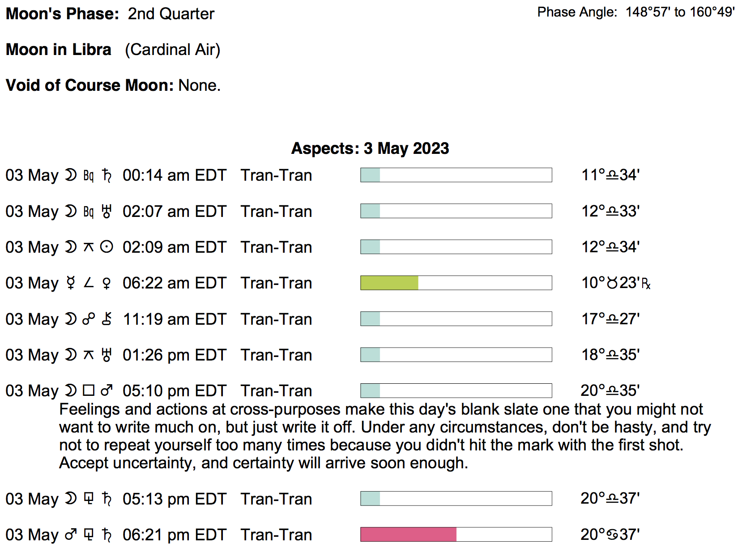Click the Saturn glyph in the 00:14 am row
742x560 pixels.
(107, 175)
